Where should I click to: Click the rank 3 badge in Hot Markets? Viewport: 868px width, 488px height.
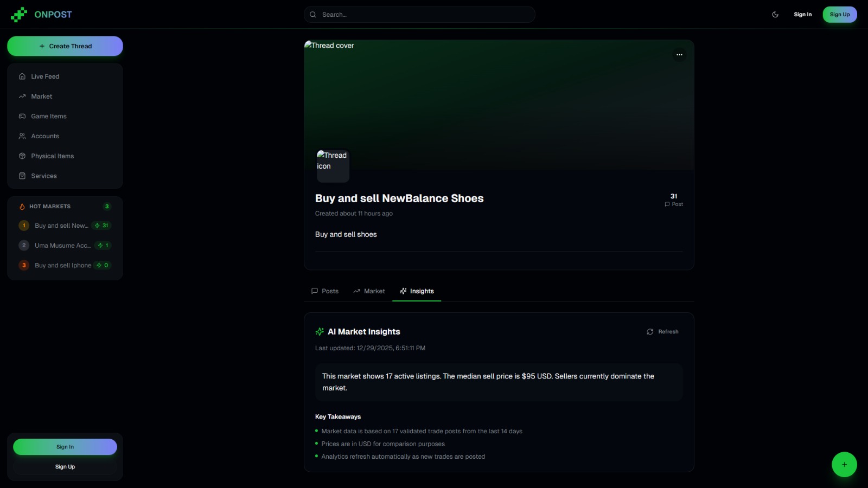click(24, 265)
